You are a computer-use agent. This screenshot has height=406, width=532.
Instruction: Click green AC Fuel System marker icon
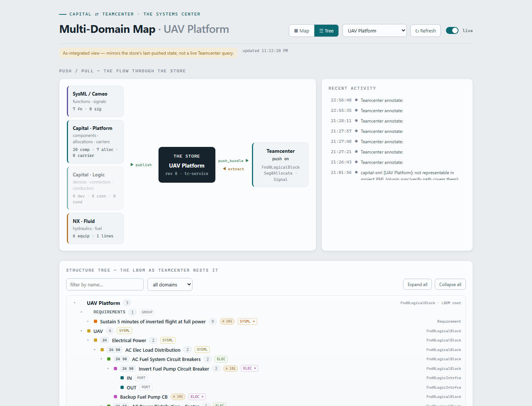coord(109,359)
